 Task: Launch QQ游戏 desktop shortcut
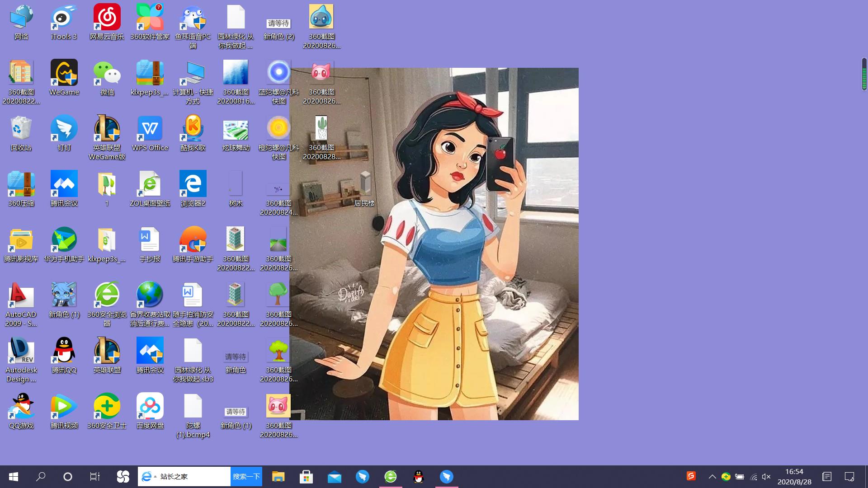[x=21, y=412]
